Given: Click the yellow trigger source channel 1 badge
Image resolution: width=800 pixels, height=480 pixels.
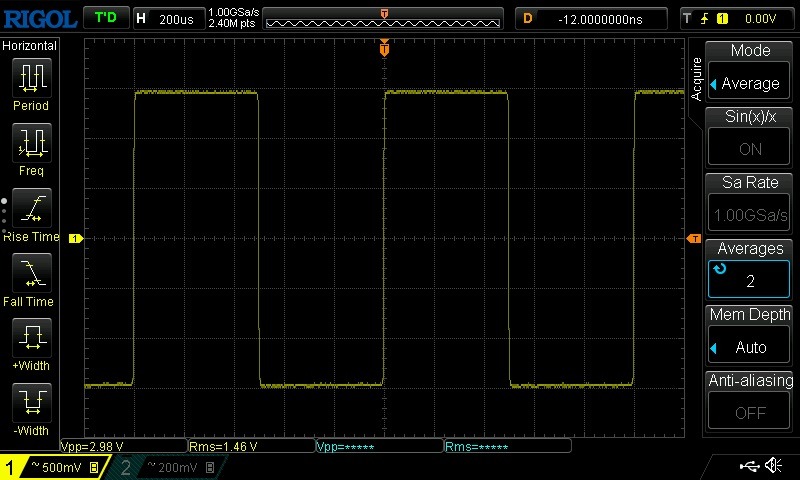Looking at the screenshot, I should (x=722, y=19).
